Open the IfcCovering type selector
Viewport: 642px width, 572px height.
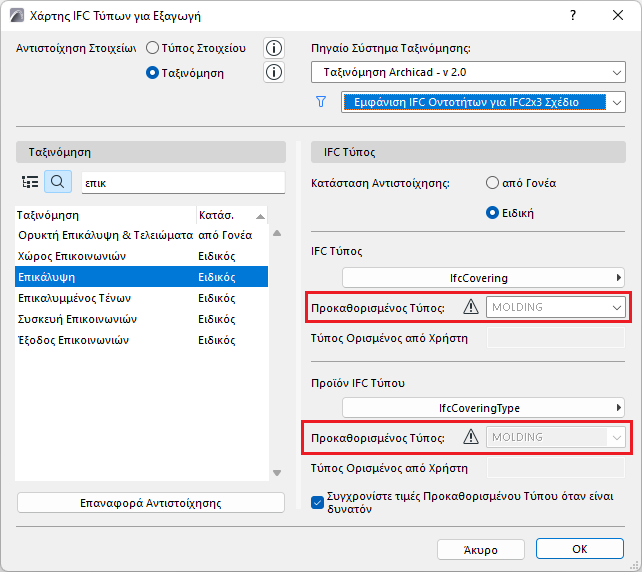[x=484, y=278]
